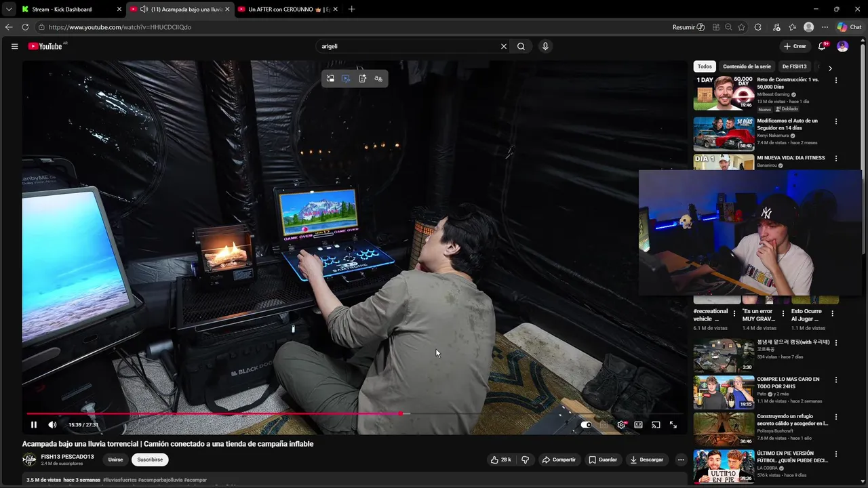Click Resumir in the address bar
This screenshot has height=488, width=868.
[688, 27]
